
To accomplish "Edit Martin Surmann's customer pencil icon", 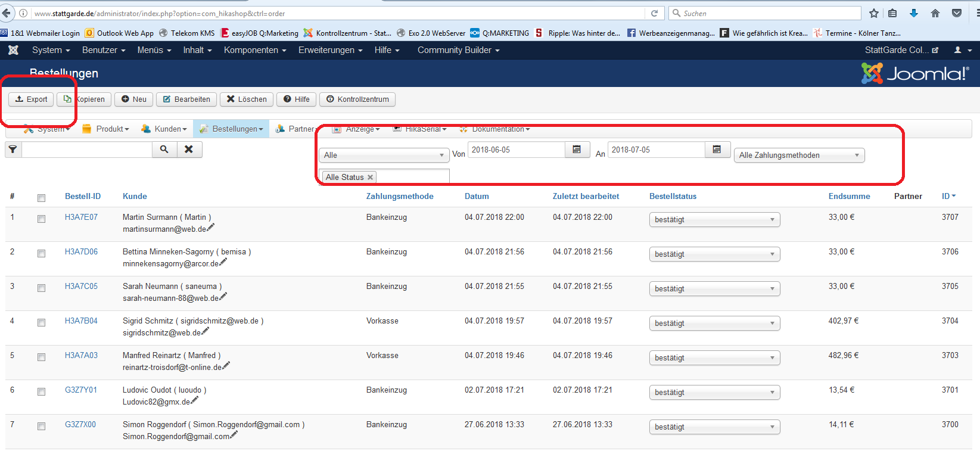I will click(x=210, y=227).
